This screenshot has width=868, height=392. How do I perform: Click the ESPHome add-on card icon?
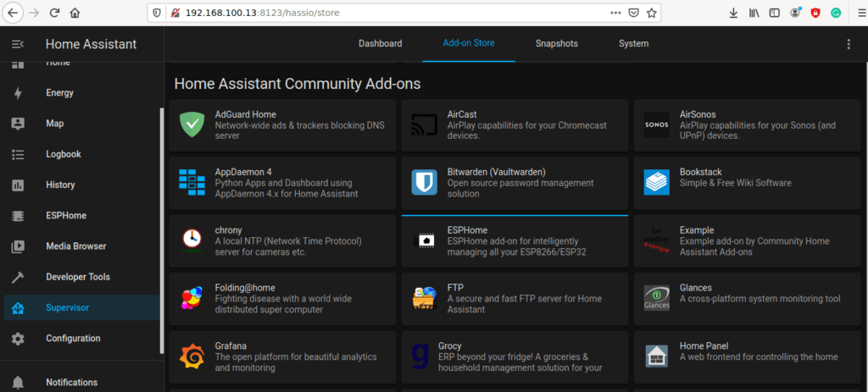coord(425,240)
